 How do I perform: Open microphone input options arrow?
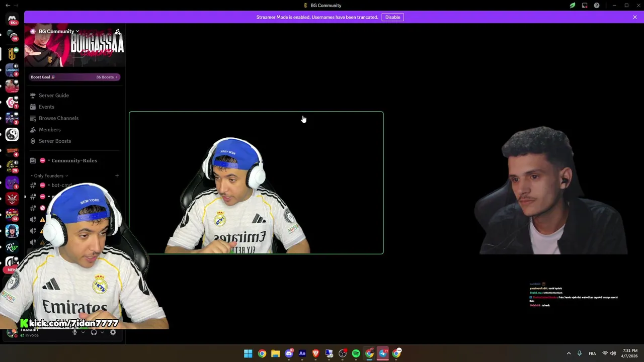coord(83,332)
